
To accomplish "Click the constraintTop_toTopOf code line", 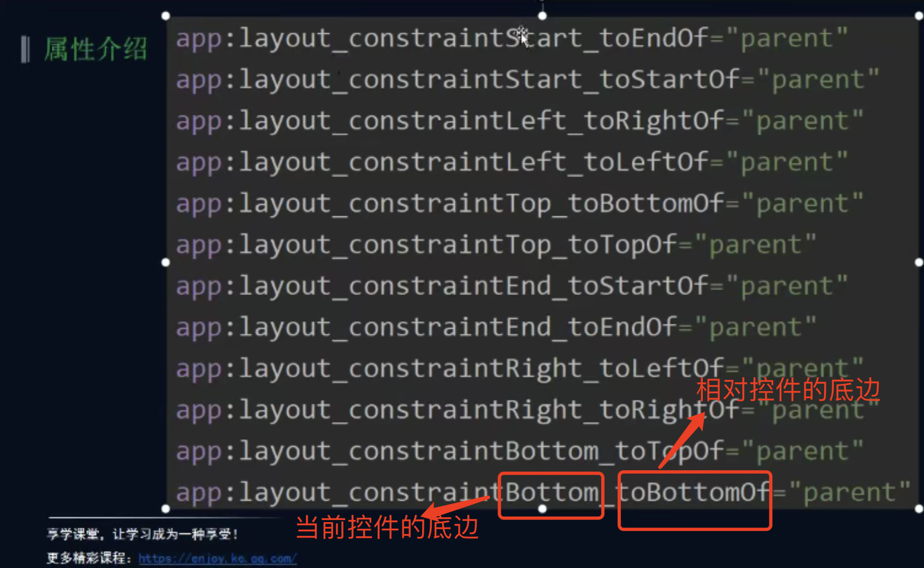I will [x=496, y=245].
